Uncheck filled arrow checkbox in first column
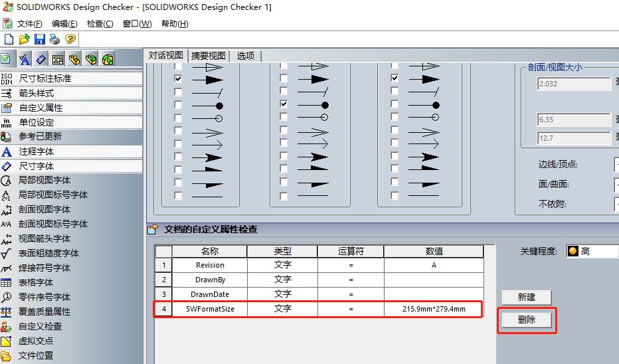 tap(178, 78)
